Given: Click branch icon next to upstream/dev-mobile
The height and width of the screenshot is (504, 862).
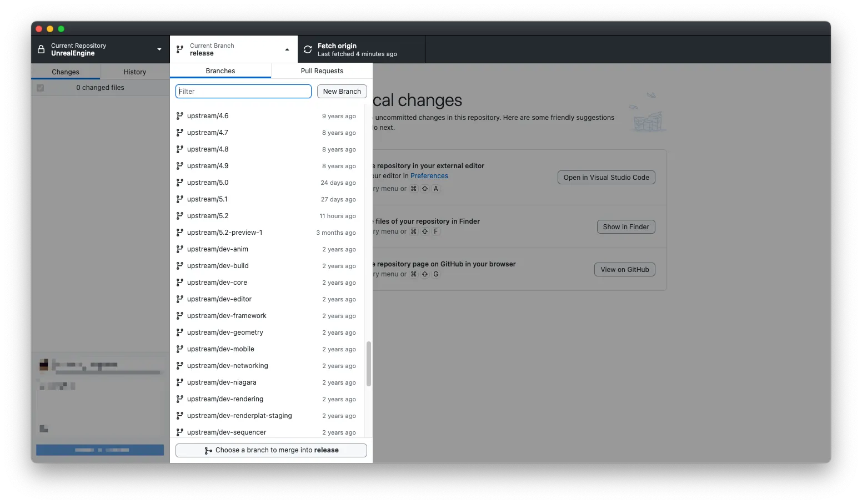Looking at the screenshot, I should [x=180, y=349].
